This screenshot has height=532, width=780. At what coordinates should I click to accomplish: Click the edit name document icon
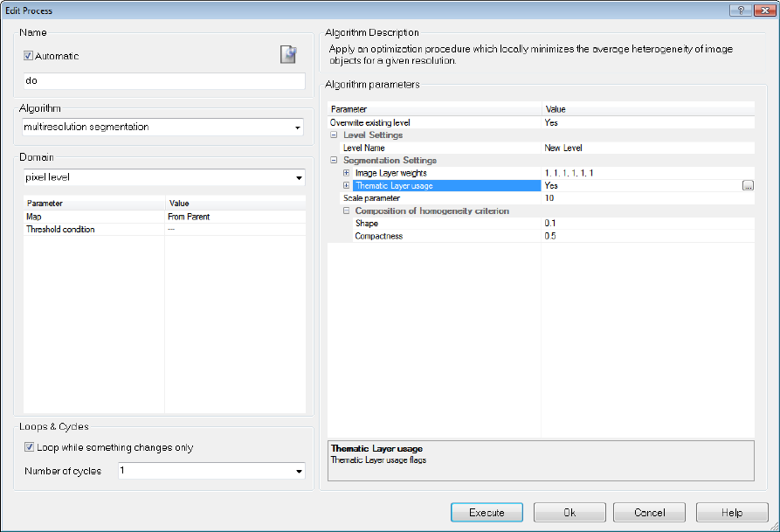[288, 54]
